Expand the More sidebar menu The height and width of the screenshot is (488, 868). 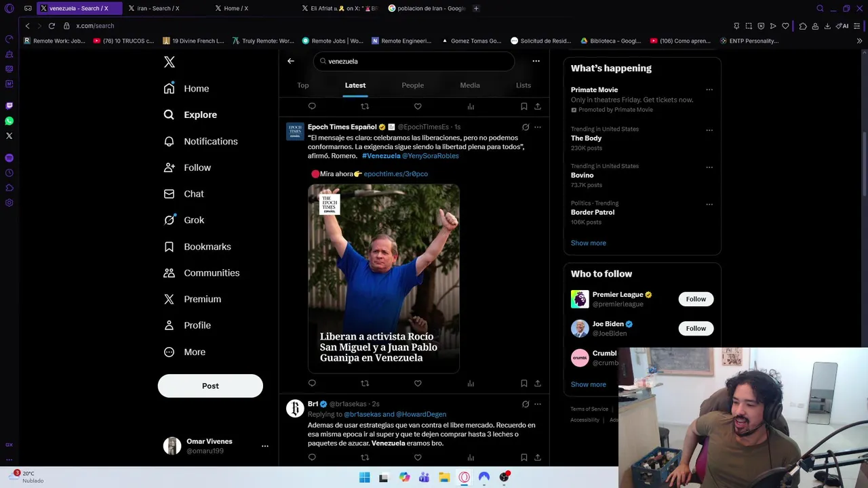[184, 352]
